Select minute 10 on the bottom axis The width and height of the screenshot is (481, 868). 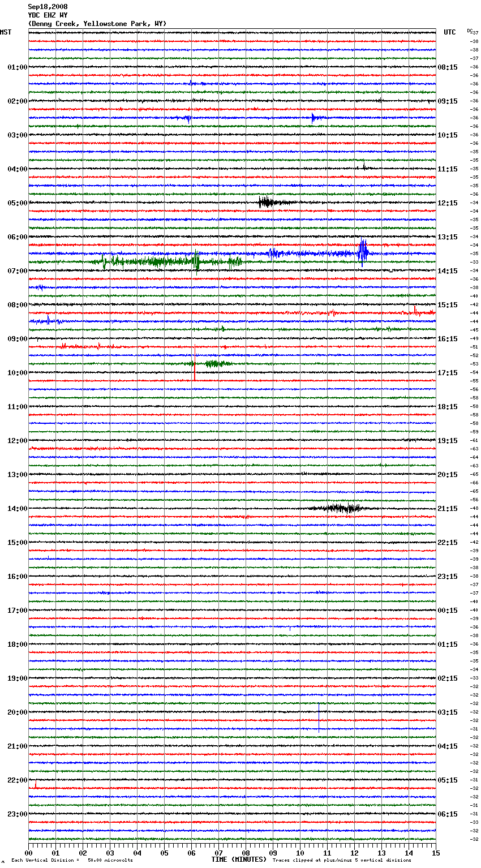click(300, 853)
